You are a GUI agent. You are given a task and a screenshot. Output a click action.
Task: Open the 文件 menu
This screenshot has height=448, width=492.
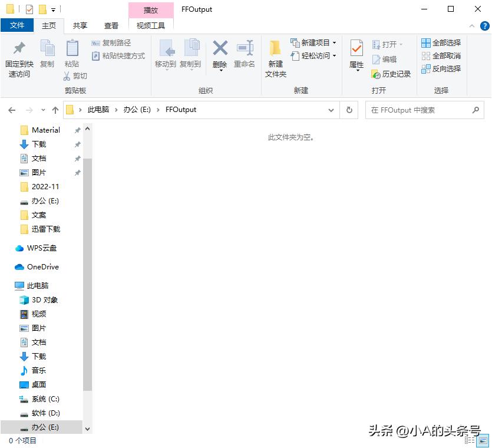tap(18, 26)
